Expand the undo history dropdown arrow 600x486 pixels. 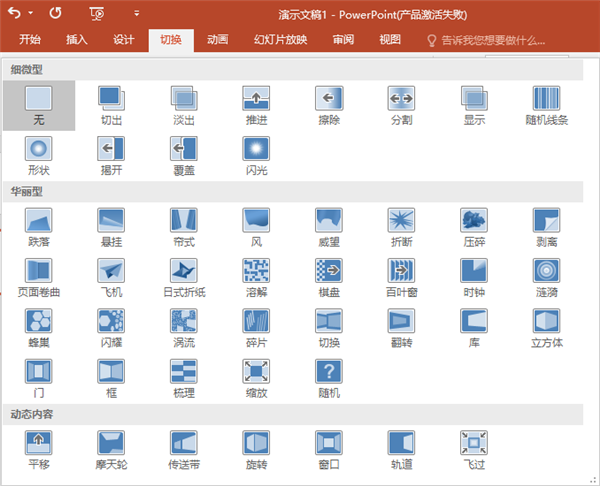click(31, 13)
